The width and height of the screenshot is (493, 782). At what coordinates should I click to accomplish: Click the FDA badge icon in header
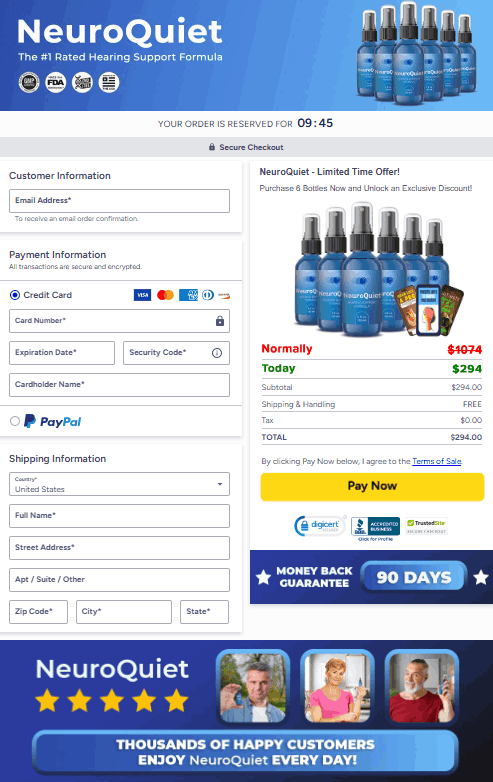(x=56, y=82)
